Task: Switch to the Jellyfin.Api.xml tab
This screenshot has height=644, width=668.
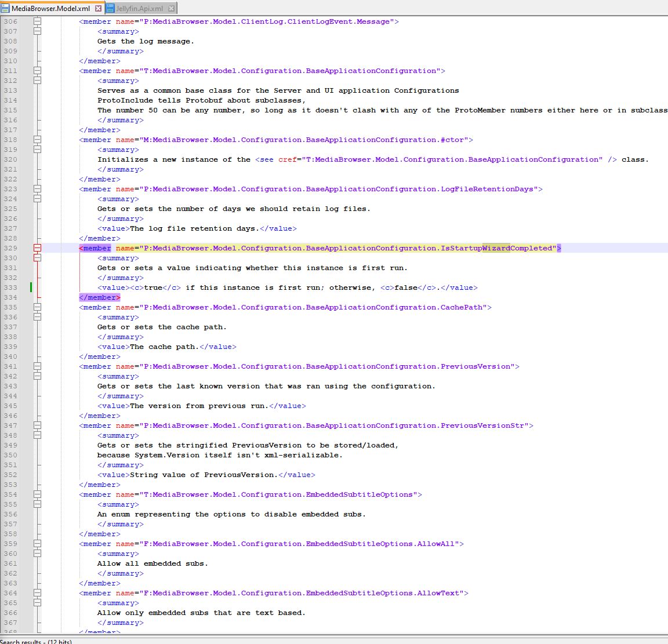Action: coord(139,9)
